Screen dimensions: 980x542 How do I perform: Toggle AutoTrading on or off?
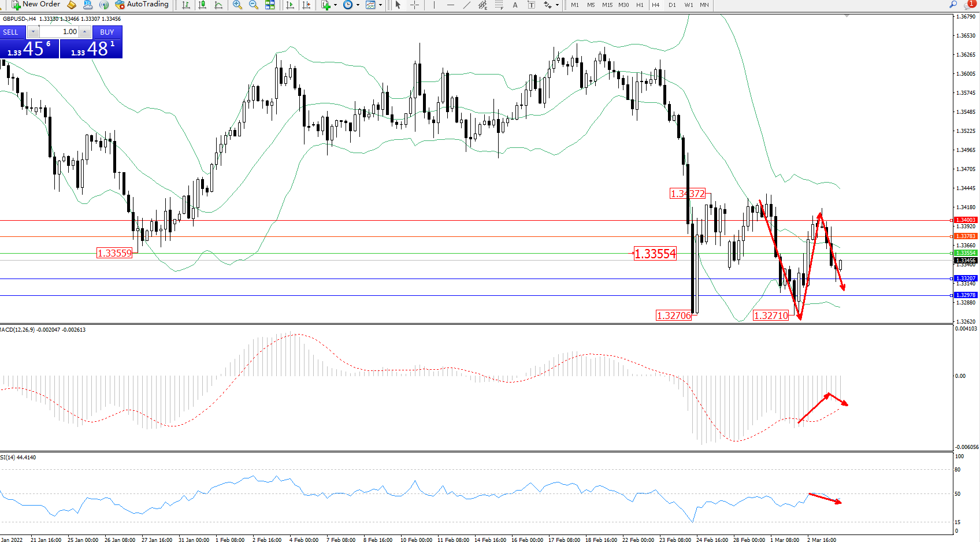pos(142,5)
